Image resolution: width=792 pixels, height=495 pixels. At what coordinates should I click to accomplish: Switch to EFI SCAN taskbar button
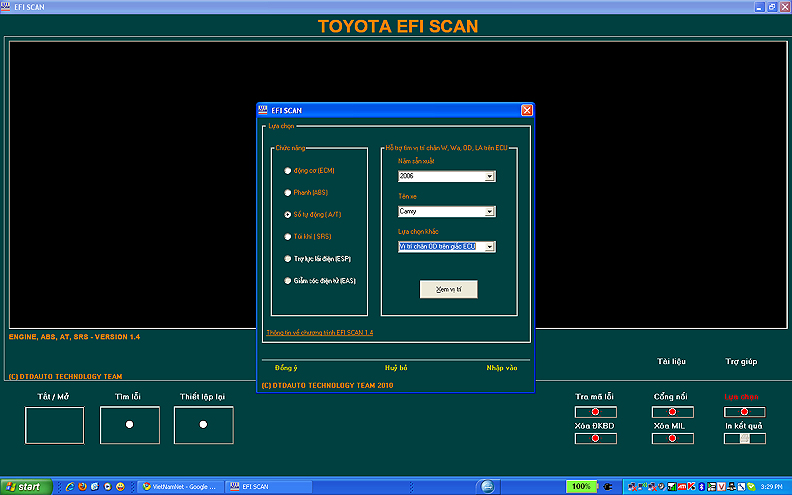(268, 486)
